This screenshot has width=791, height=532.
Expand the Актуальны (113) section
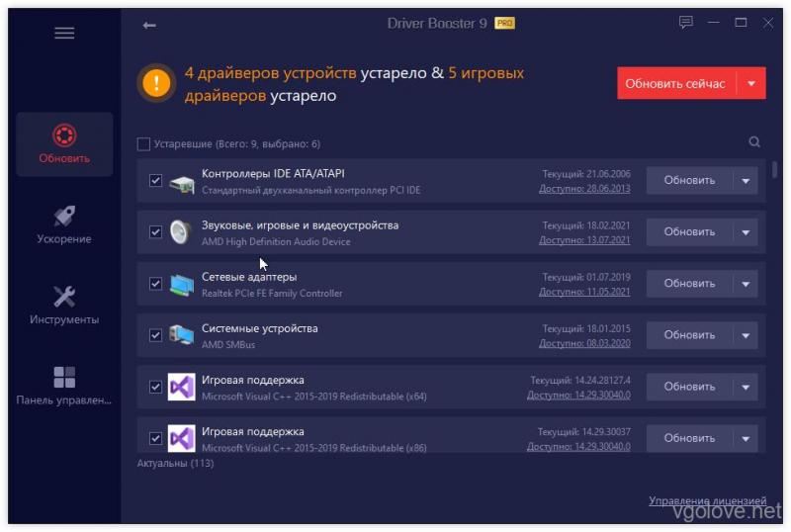tap(176, 463)
